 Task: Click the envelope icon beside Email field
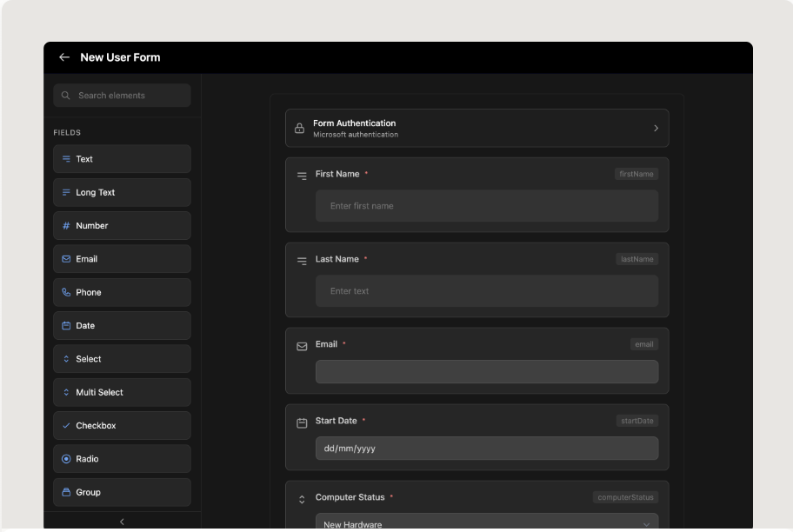pyautogui.click(x=302, y=346)
